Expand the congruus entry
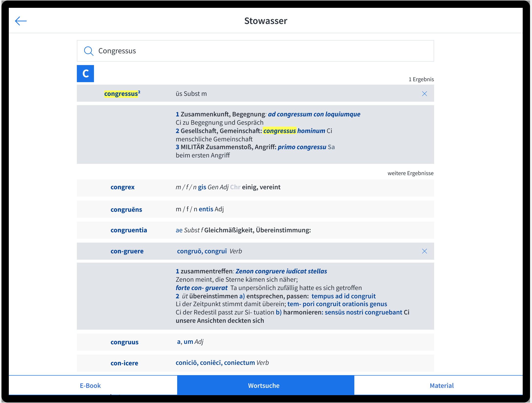532x403 pixels. click(255, 342)
